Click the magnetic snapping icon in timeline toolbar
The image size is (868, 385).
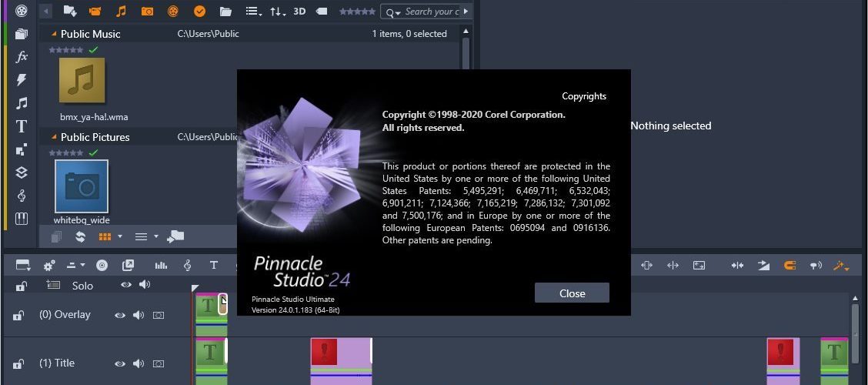point(790,266)
